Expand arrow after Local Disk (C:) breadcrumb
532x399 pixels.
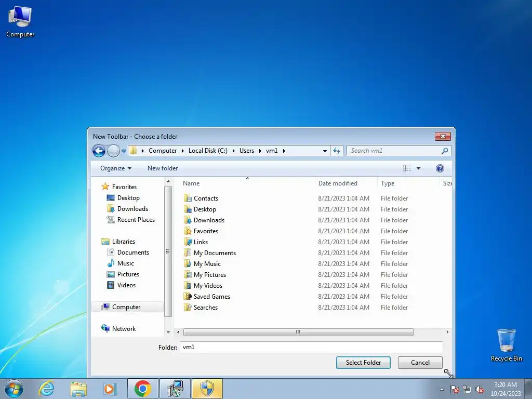(234, 151)
